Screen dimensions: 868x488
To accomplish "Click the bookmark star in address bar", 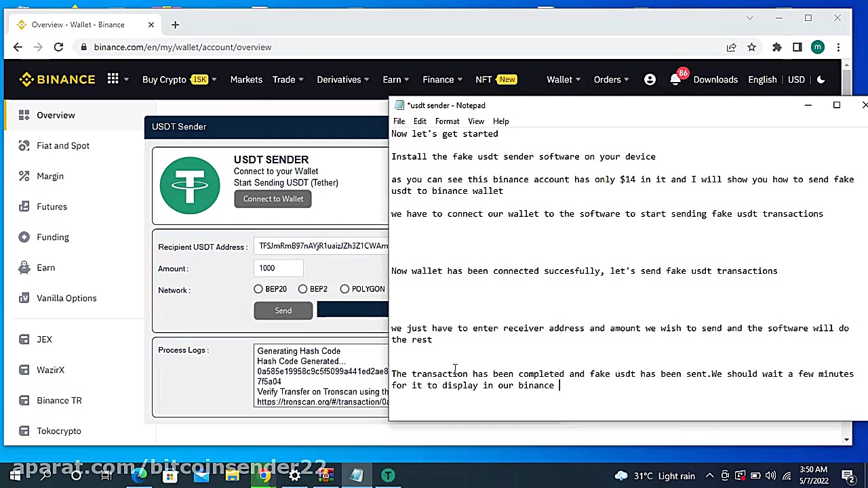I will 751,47.
